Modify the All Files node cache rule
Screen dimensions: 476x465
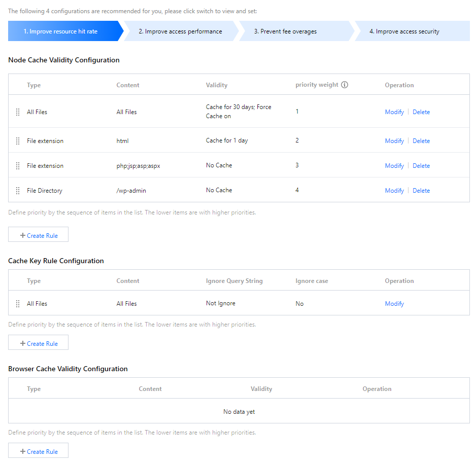point(394,112)
